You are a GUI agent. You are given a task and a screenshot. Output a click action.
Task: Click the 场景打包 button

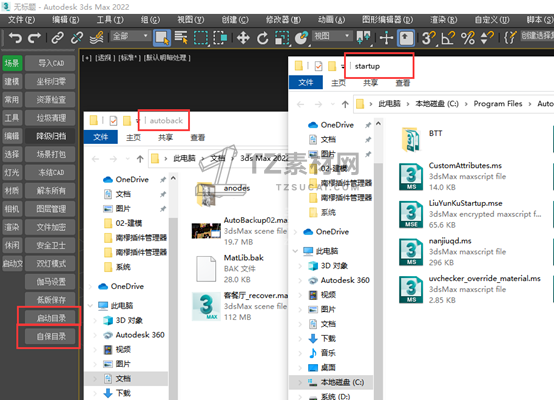click(51, 154)
